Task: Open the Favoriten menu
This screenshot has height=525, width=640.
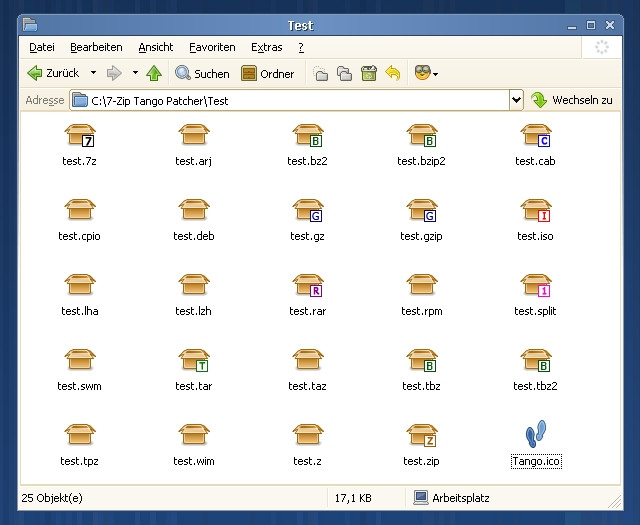Action: coord(212,47)
